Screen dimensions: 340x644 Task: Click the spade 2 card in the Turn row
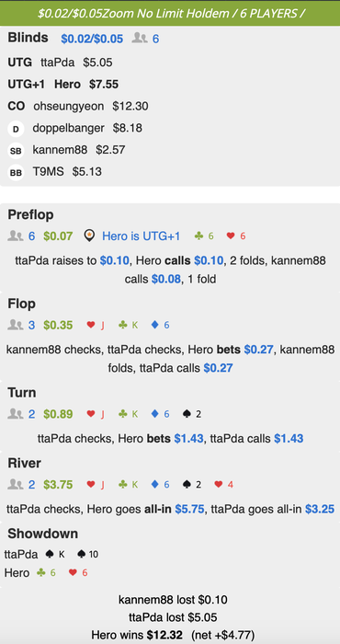tap(192, 414)
